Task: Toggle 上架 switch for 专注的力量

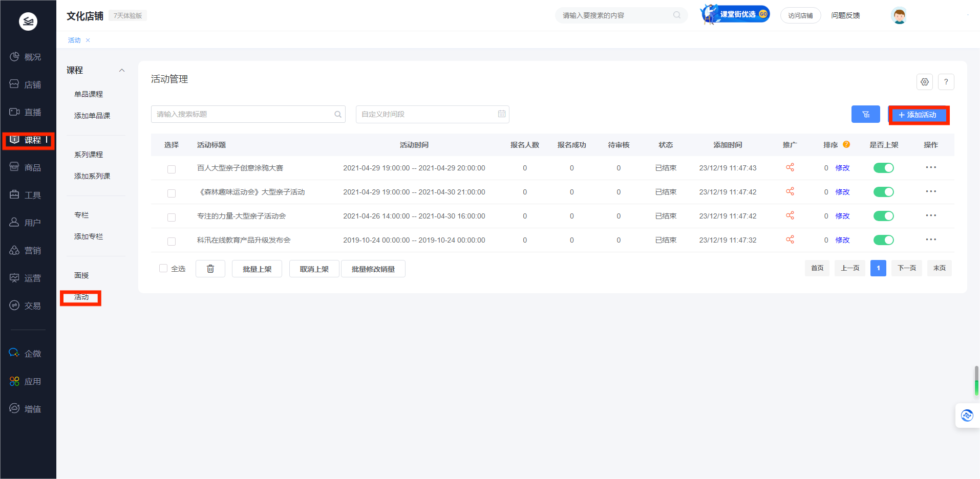Action: point(883,216)
